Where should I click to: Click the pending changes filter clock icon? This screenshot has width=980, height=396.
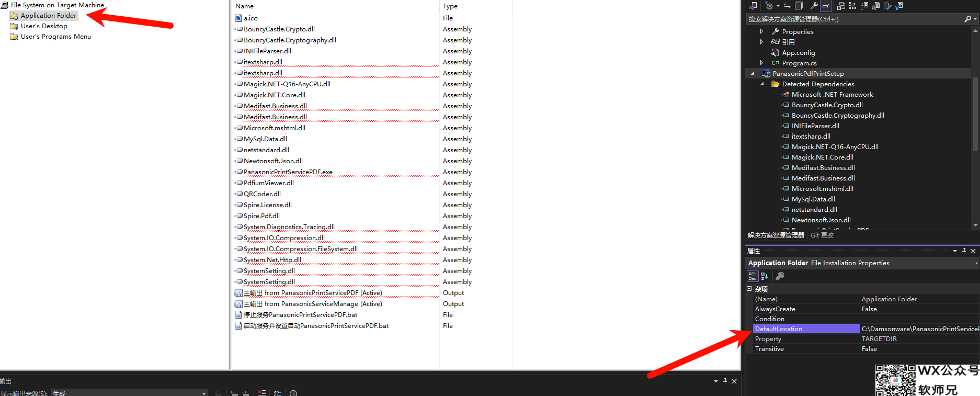pyautogui.click(x=769, y=6)
